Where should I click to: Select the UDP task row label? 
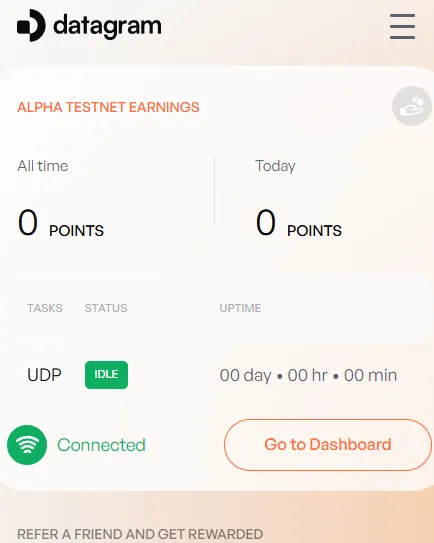click(x=44, y=375)
